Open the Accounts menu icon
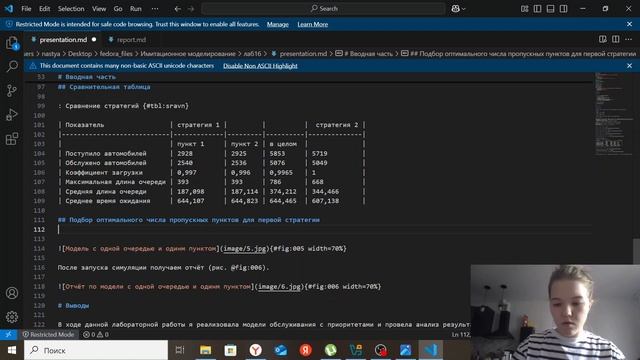 [12, 293]
